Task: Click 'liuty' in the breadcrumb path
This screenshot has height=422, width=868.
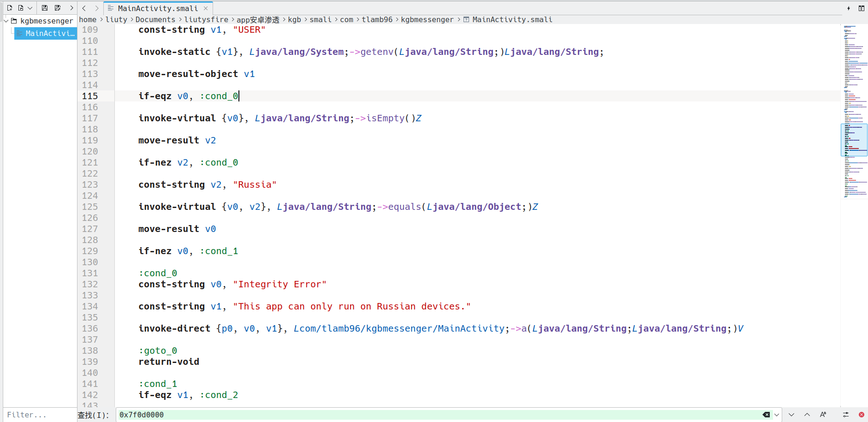Action: [116, 19]
